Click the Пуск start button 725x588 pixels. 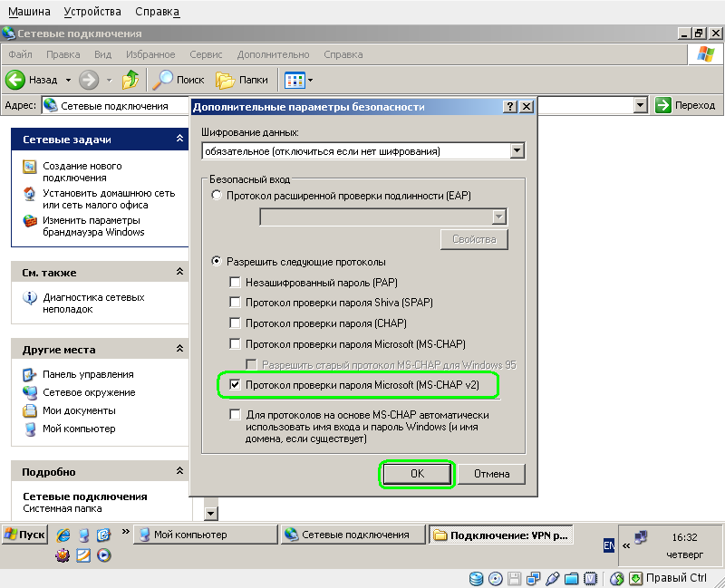tap(25, 535)
